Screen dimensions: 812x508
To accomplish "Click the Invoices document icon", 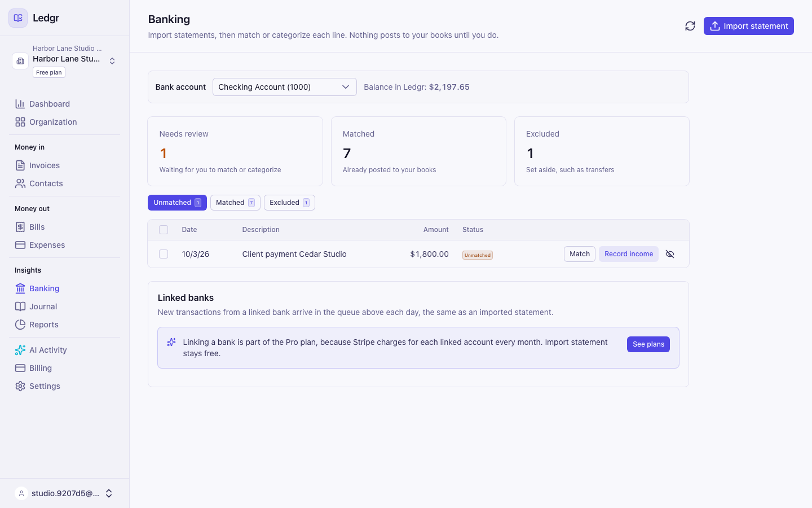I will point(20,165).
